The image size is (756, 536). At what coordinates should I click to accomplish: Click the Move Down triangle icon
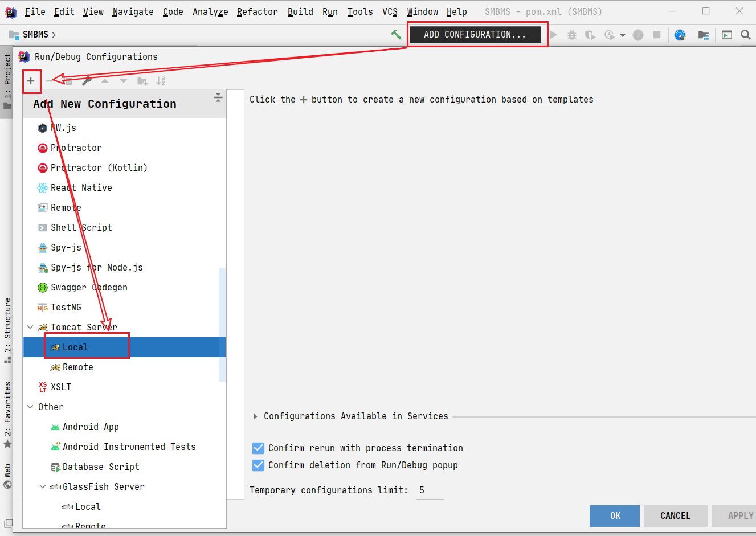point(124,81)
